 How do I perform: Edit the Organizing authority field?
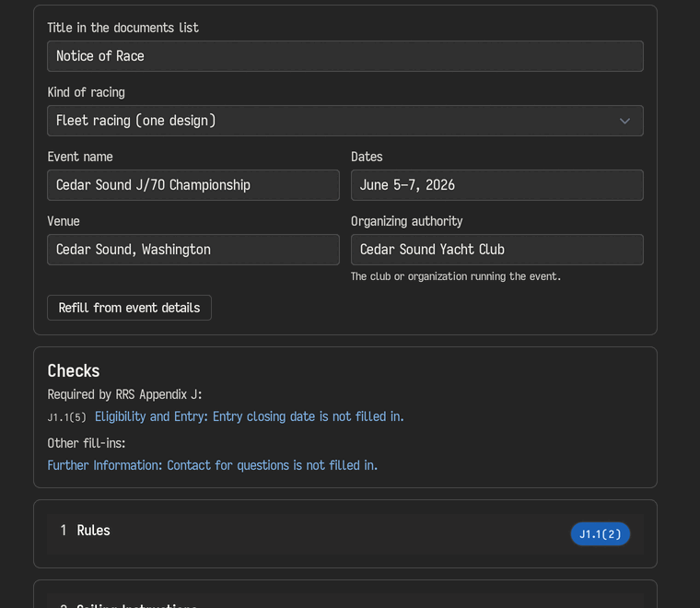point(496,250)
